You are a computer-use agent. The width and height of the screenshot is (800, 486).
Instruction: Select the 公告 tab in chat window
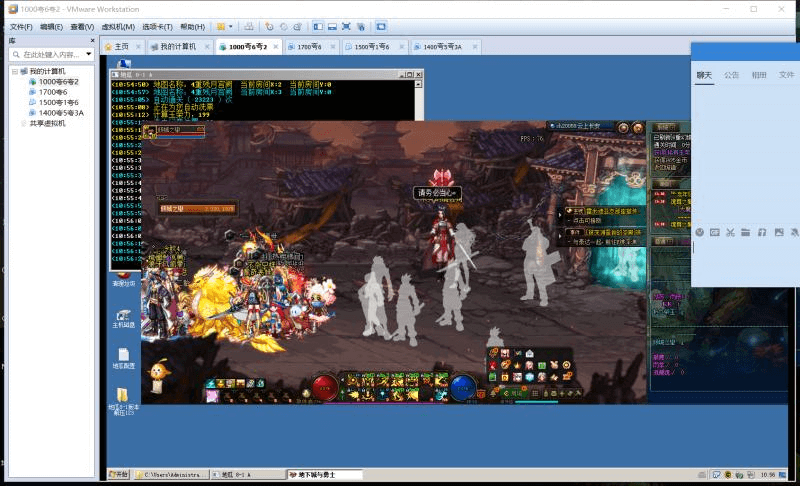731,75
